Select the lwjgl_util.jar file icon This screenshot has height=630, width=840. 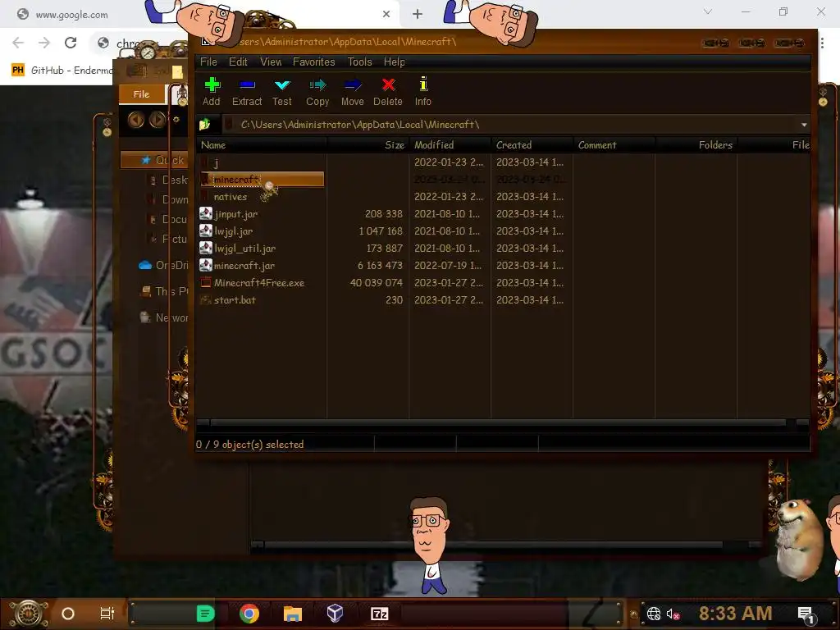point(206,248)
